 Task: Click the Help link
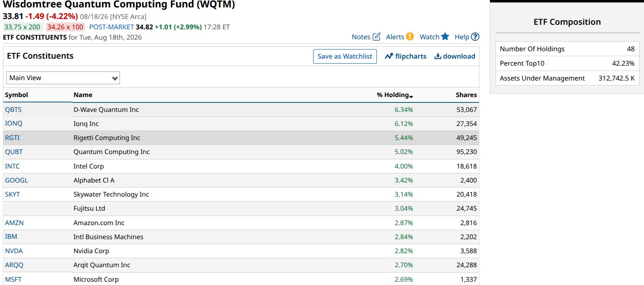click(462, 37)
